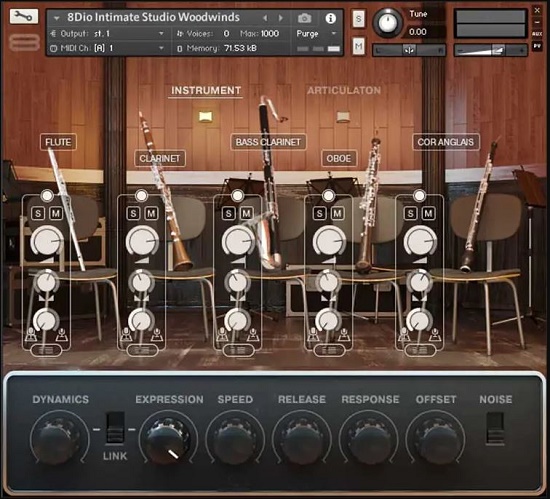The image size is (550, 499).
Task: Click the stereo pan slider near Tune
Action: (x=409, y=50)
